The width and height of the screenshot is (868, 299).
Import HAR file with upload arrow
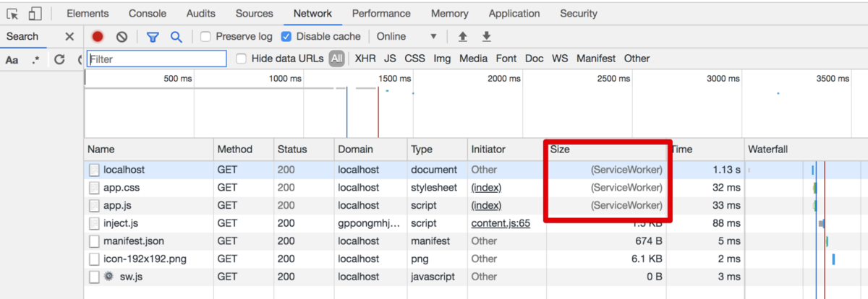[x=463, y=37]
